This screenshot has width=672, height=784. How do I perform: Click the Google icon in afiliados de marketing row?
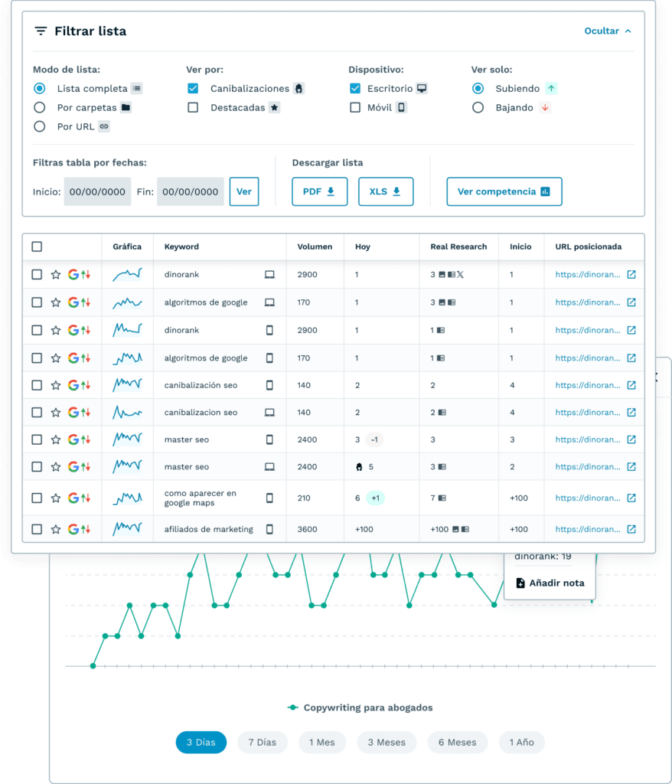[73, 529]
